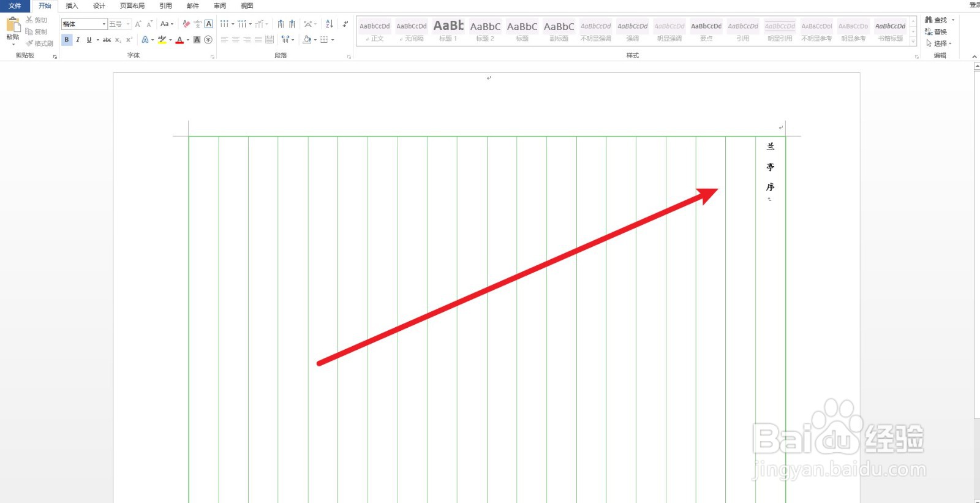Viewport: 980px width, 503px height.
Task: Switch to the References (引用) tab
Action: coord(165,6)
